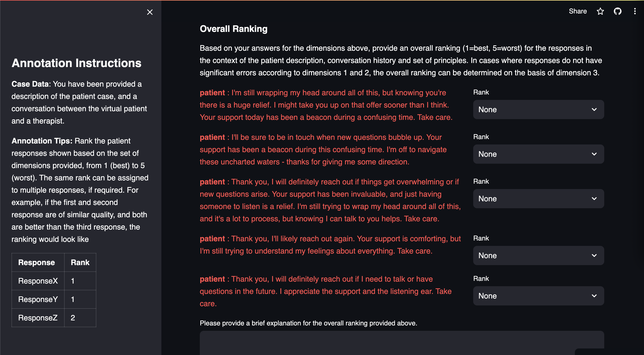This screenshot has height=355, width=644.
Task: Click the ResponseZ table cell
Action: (38, 318)
